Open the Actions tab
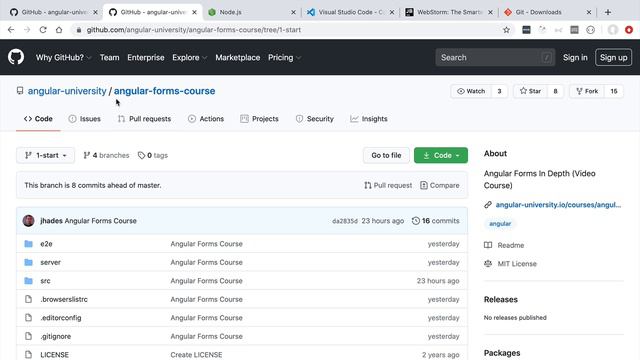Viewport: 640px width, 360px height. pyautogui.click(x=206, y=119)
